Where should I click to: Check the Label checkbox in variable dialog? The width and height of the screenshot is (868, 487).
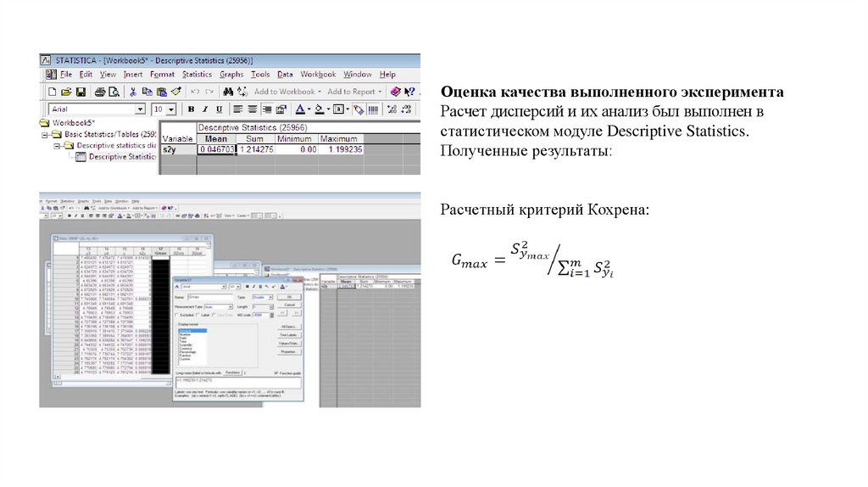[197, 314]
